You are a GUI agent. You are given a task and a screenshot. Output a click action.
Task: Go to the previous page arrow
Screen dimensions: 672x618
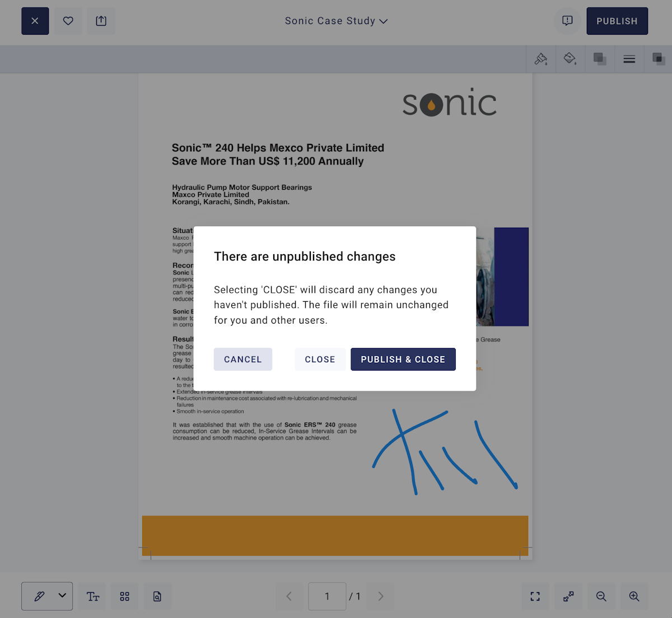point(289,596)
